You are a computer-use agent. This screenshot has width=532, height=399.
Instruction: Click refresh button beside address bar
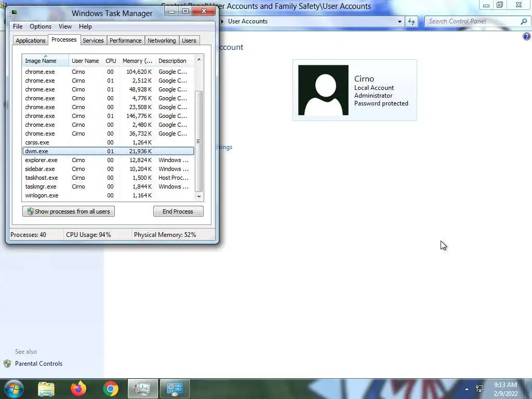411,21
